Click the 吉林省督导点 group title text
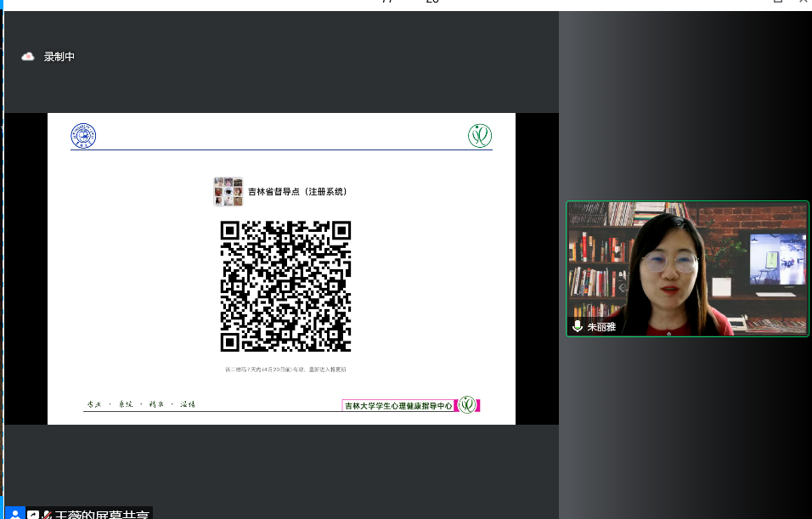This screenshot has height=519, width=812. (297, 191)
